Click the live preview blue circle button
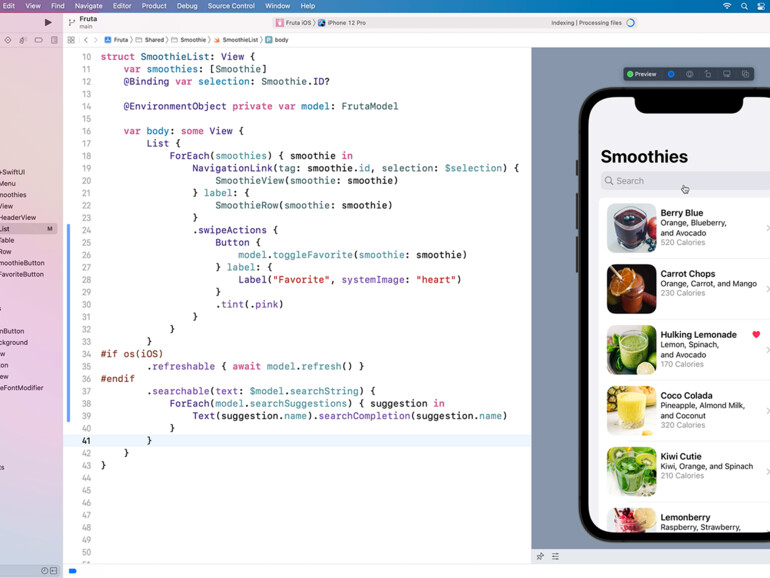The height and width of the screenshot is (578, 770). (671, 74)
